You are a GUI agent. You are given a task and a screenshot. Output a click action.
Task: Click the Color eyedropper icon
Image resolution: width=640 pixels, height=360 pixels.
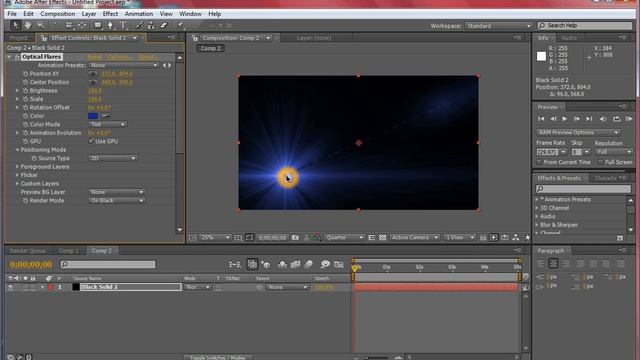click(106, 116)
